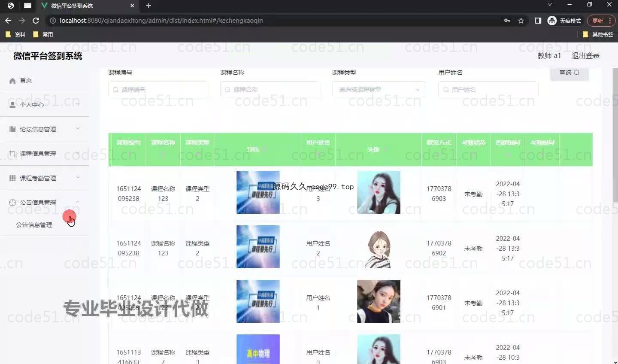Click the 微信平台签到系统 title
618x364 pixels.
(48, 56)
